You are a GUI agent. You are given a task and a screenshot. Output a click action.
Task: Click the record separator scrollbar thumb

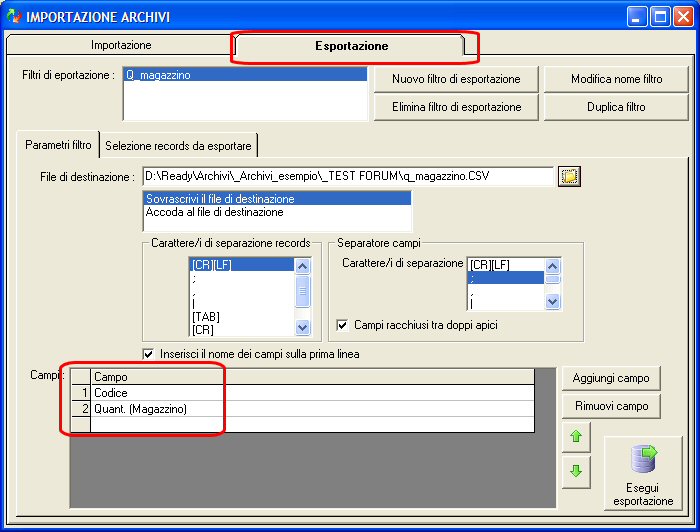(302, 291)
